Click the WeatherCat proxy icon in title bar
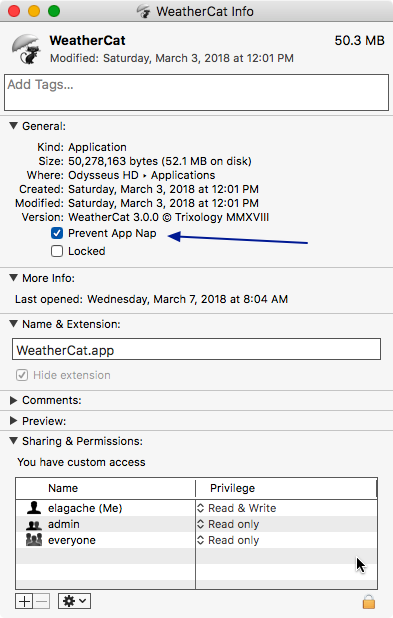 pyautogui.click(x=144, y=11)
